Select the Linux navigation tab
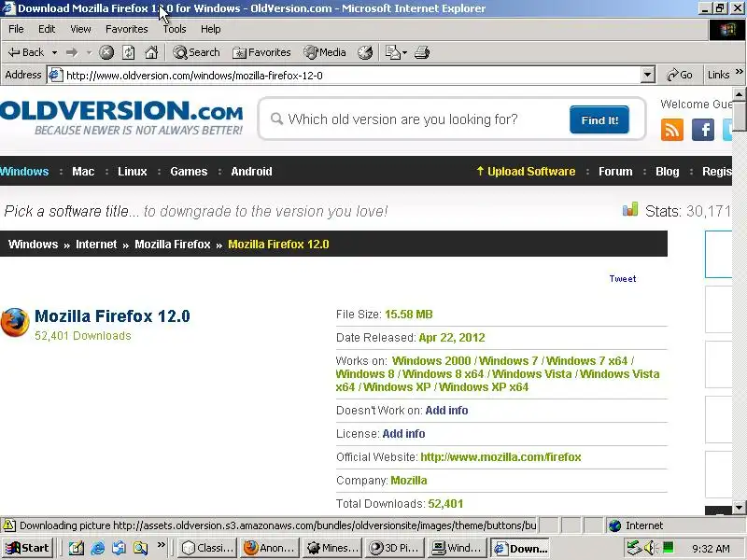The width and height of the screenshot is (747, 560). [x=133, y=172]
